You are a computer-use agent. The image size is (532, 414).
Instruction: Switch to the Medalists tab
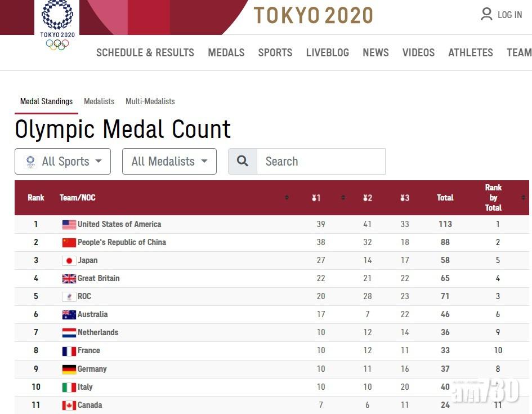click(99, 101)
